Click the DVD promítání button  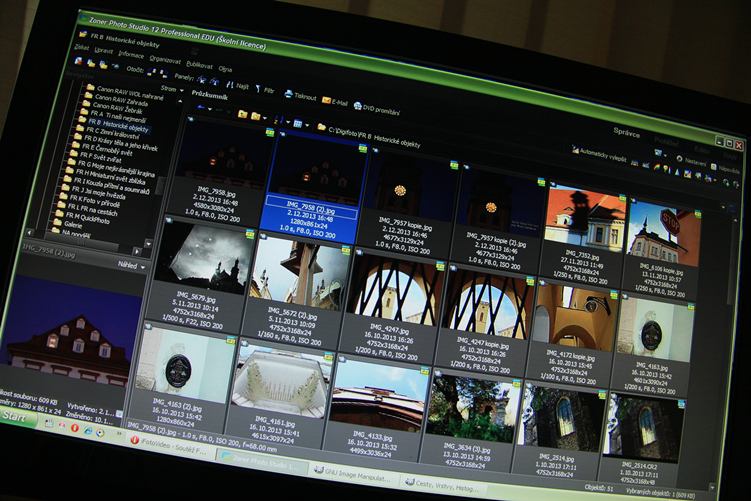(376, 108)
